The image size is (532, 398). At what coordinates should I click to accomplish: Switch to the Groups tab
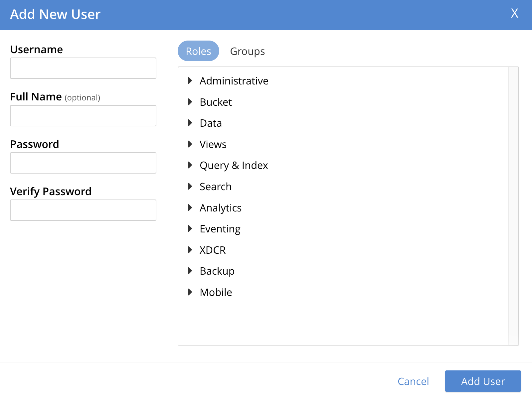(247, 51)
